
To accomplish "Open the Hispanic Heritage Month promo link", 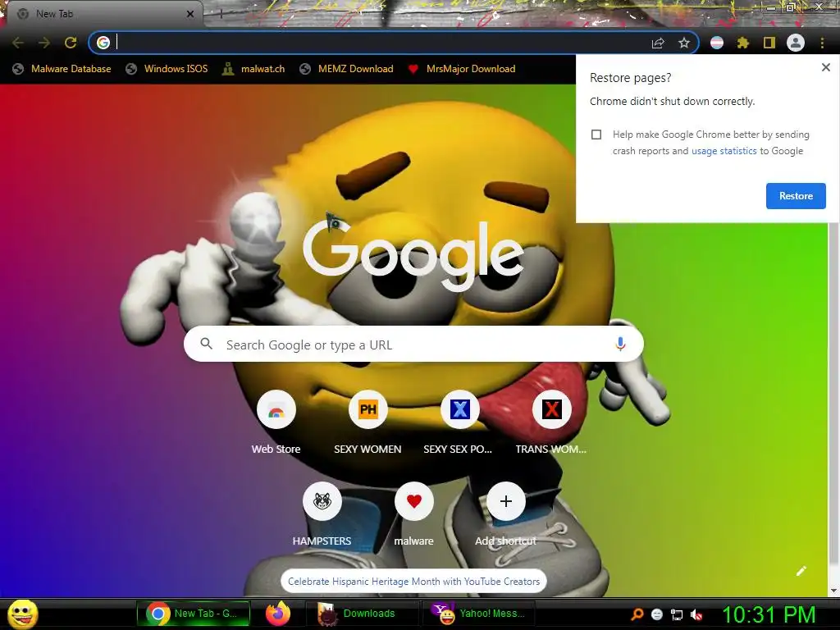I will [413, 582].
